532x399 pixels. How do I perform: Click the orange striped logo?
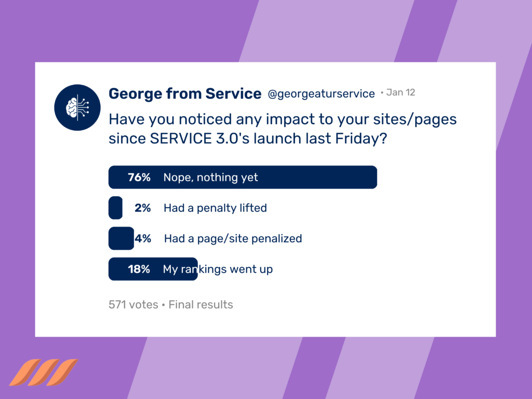[x=44, y=372]
